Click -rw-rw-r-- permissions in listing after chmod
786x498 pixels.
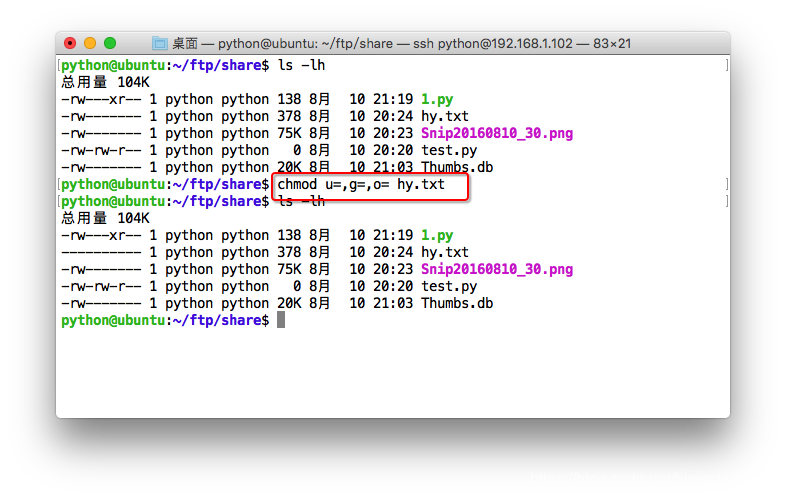click(101, 286)
